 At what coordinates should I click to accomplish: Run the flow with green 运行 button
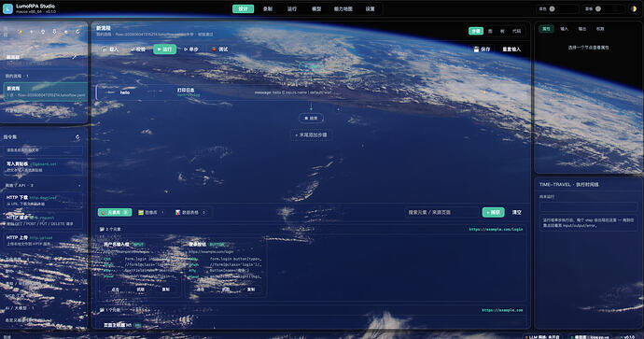164,49
